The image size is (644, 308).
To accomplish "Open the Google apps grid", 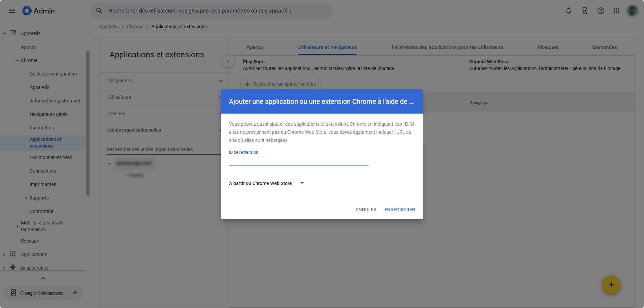I will pos(616,11).
